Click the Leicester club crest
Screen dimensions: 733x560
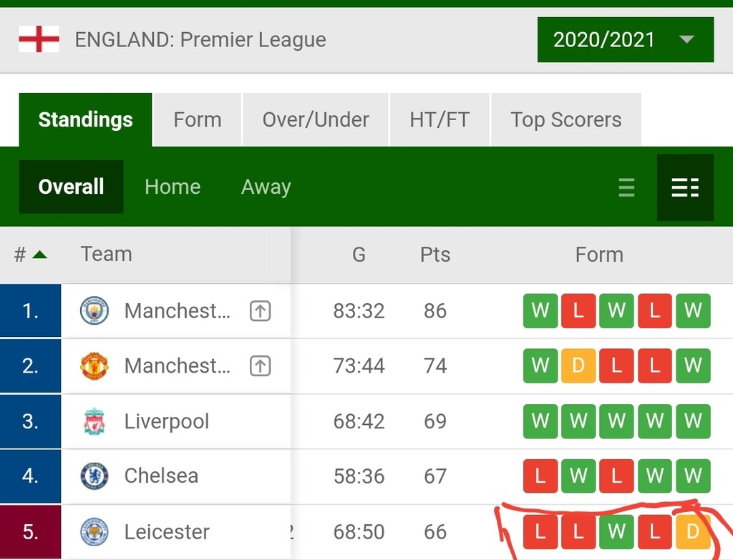coord(94,531)
